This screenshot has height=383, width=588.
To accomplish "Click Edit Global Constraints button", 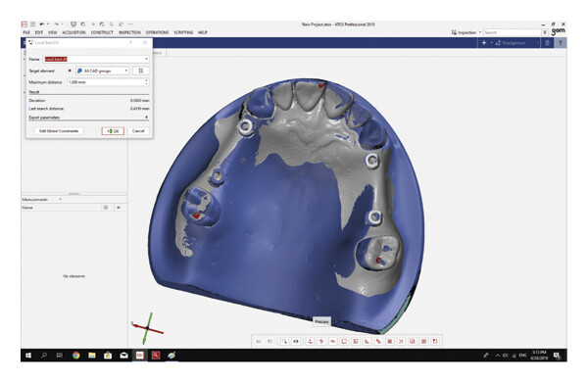I will (59, 131).
